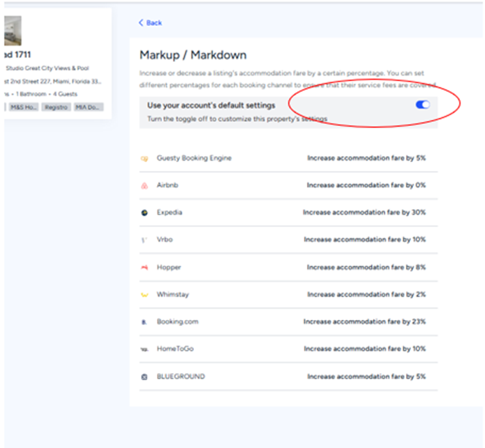Click the Booking.com logo icon
This screenshot has width=485, height=448.
point(144,322)
